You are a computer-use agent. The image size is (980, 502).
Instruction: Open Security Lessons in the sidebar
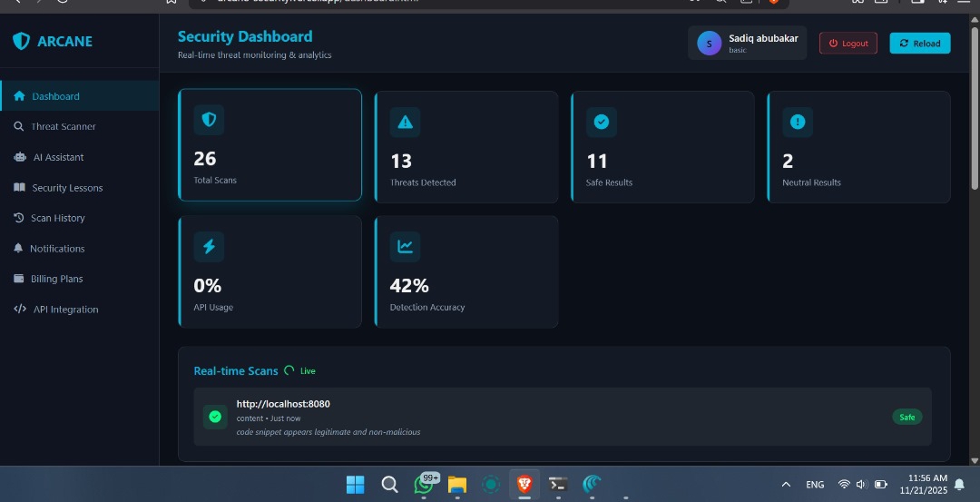coord(79,188)
